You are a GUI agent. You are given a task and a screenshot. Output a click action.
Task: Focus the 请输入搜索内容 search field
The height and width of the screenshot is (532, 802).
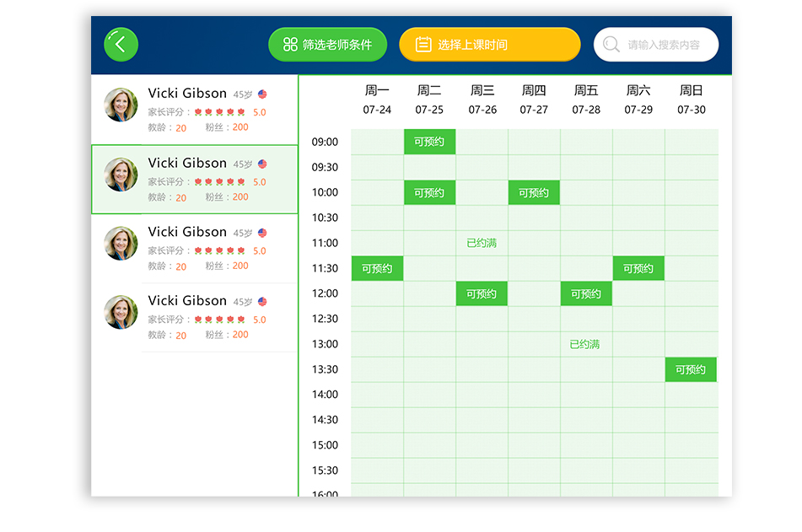[x=664, y=45]
